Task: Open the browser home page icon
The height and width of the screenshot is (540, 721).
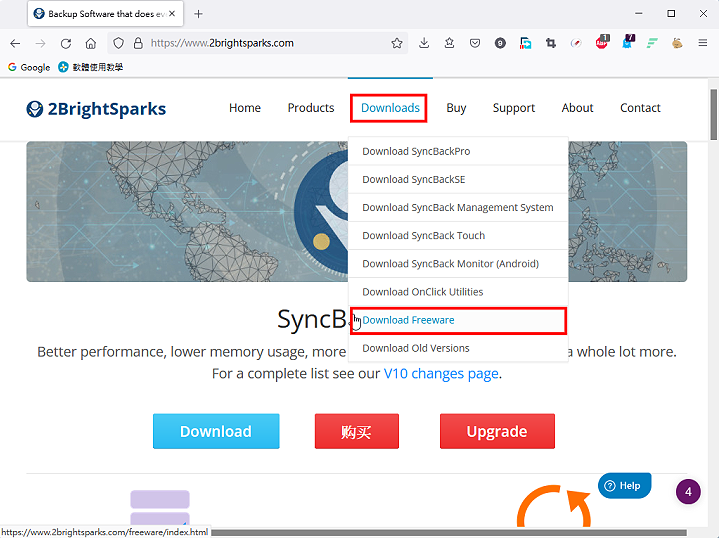Action: (91, 43)
